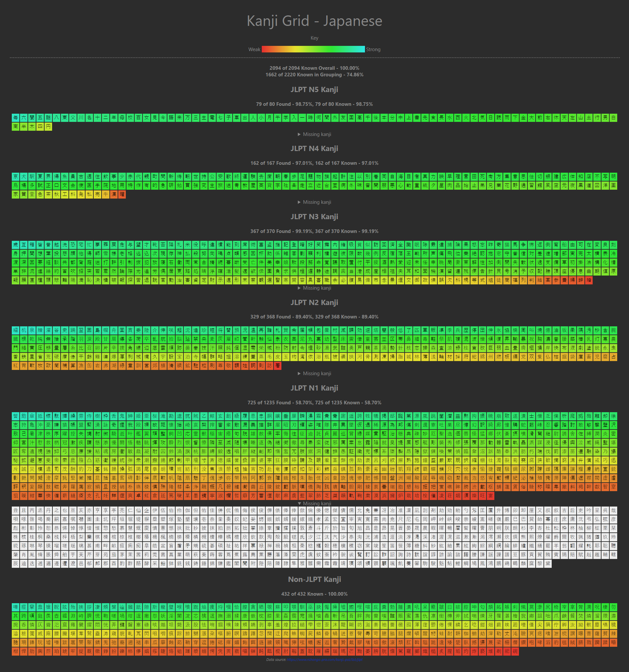Select white 仙 tile in missing kanji
This screenshot has height=672, width=629.
138,510
